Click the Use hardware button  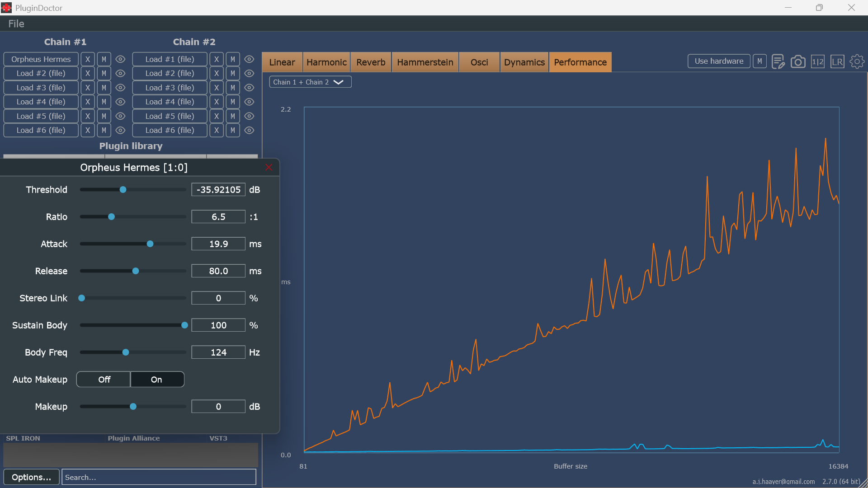719,61
